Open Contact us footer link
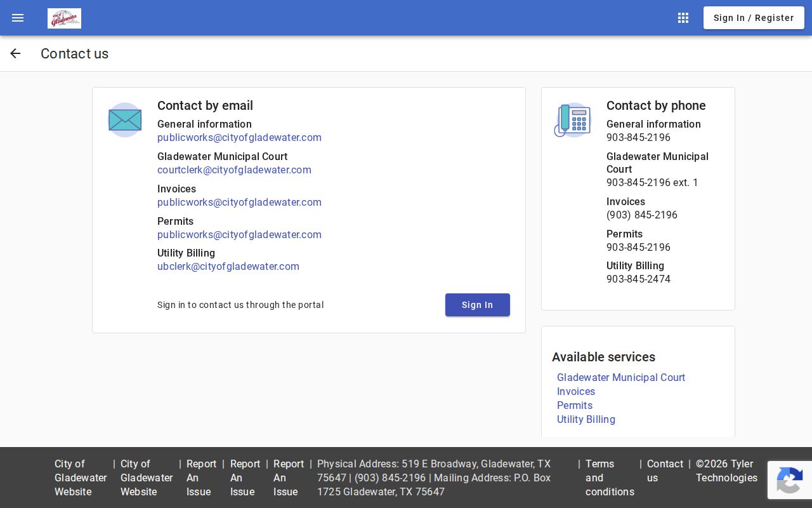Image resolution: width=812 pixels, height=508 pixels. pos(665,471)
